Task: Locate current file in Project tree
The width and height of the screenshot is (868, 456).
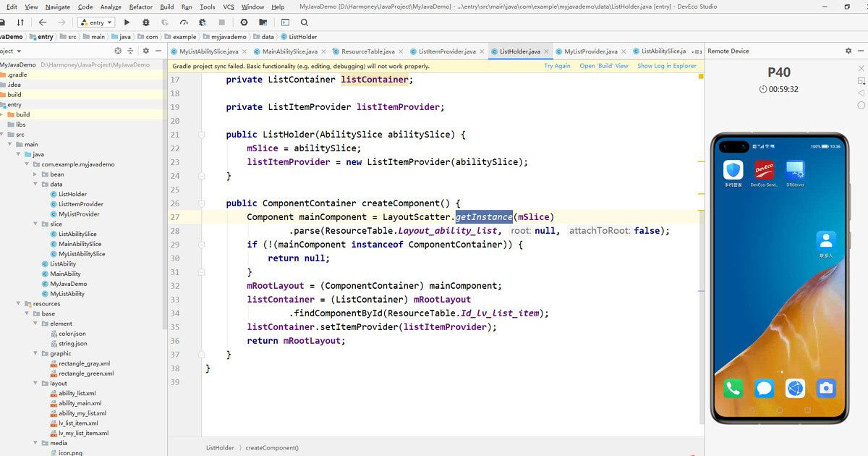Action: pos(119,51)
